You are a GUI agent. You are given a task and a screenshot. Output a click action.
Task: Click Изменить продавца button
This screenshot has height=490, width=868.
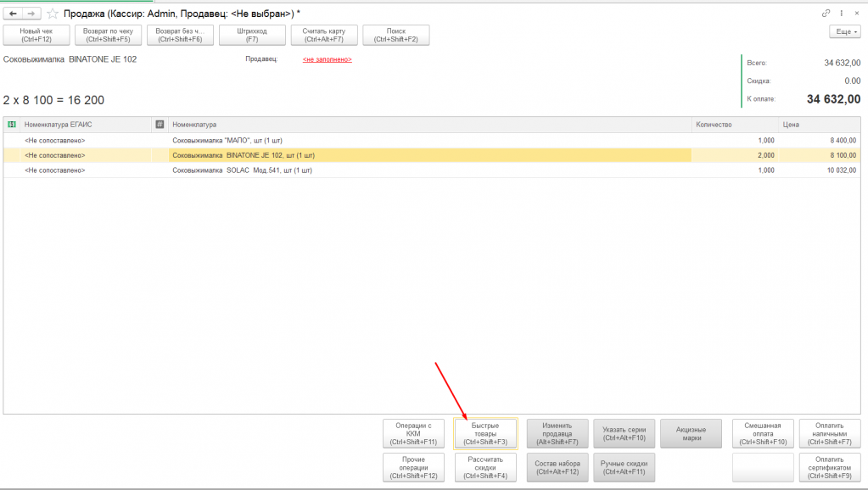[x=557, y=433]
